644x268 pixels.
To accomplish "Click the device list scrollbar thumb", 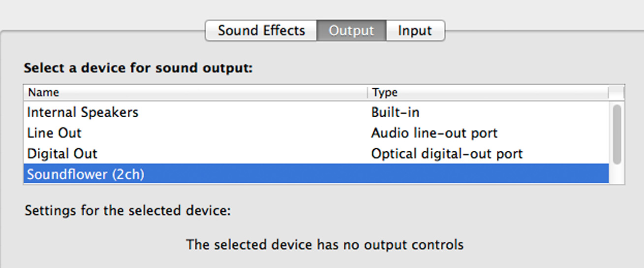I will (617, 134).
